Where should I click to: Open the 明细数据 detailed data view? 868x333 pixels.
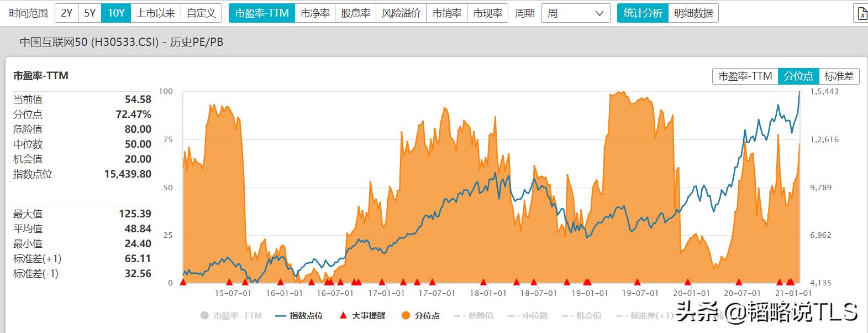click(x=693, y=13)
